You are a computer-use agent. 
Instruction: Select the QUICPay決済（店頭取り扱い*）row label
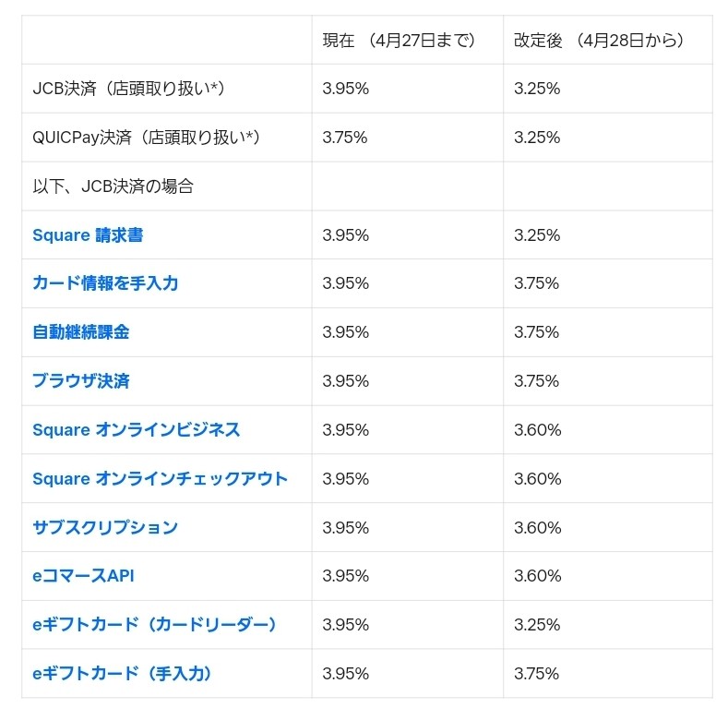(146, 138)
